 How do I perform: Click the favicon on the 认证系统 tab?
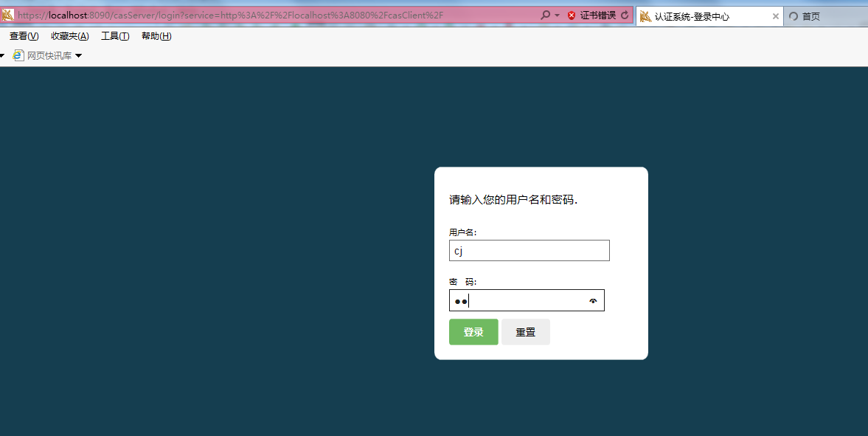645,17
